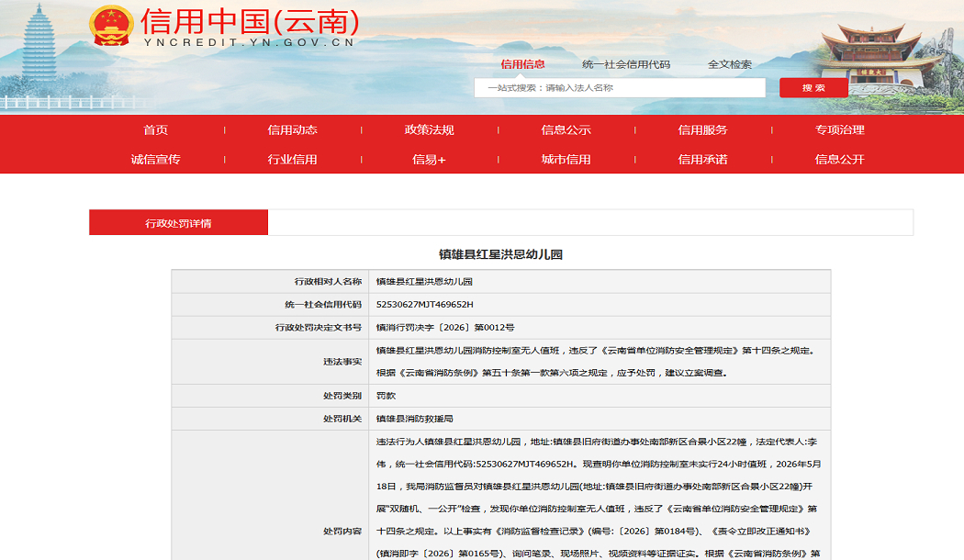Screen dimensions: 964x560
Task: Open the 信息公示 menu item
Action: point(566,129)
